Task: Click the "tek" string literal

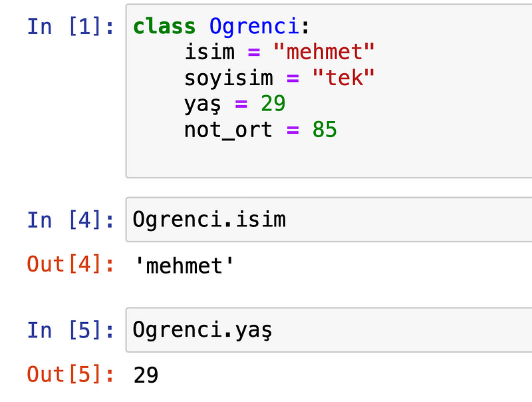Action: tap(343, 78)
